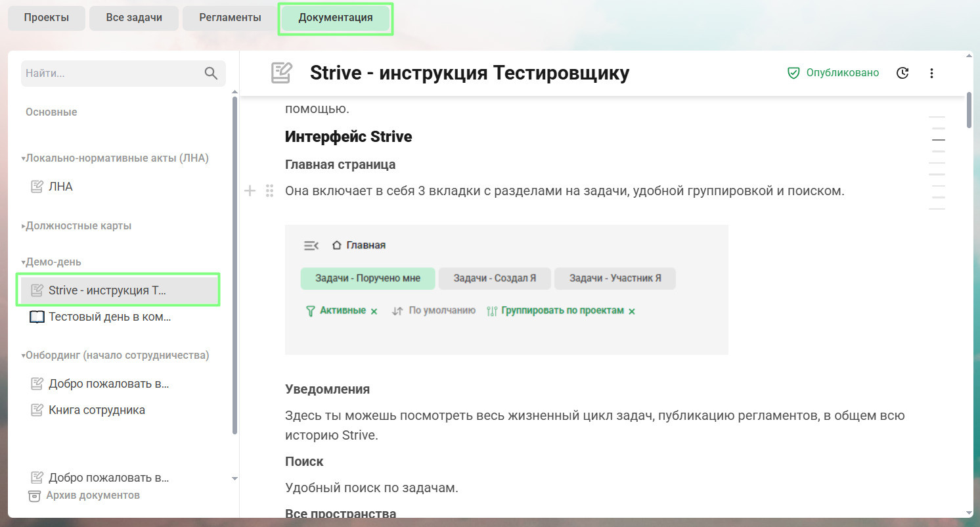Click the embedded Главная screenshot image
This screenshot has width=980, height=527.
click(506, 290)
